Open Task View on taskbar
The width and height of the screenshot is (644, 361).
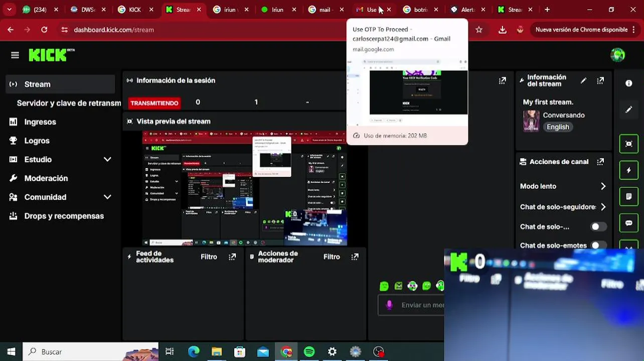coord(170,351)
